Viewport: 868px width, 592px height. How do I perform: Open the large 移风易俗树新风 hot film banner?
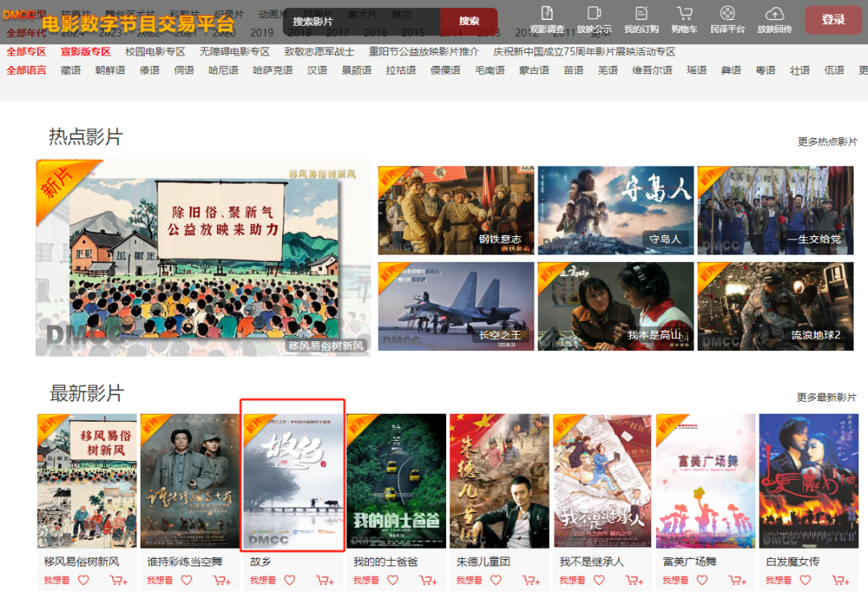203,258
